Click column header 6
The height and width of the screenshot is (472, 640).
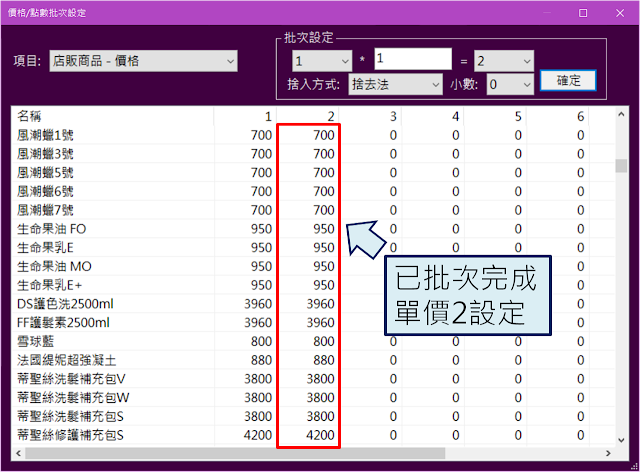click(x=558, y=116)
